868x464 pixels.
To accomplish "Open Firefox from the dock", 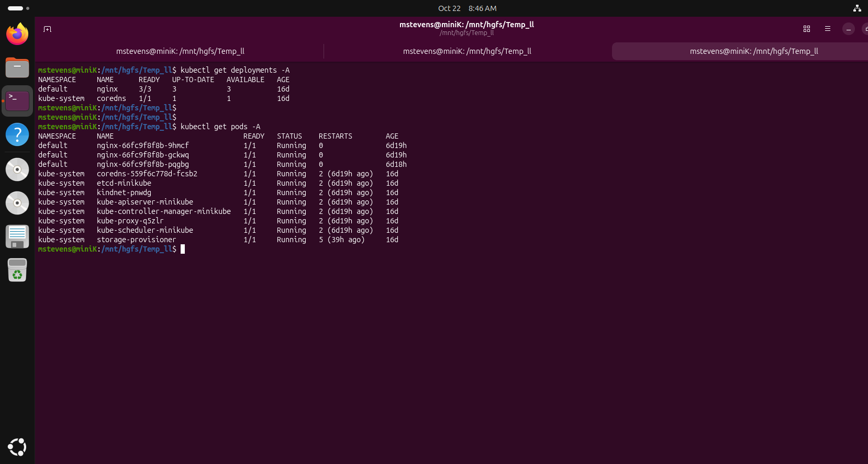I will [17, 34].
